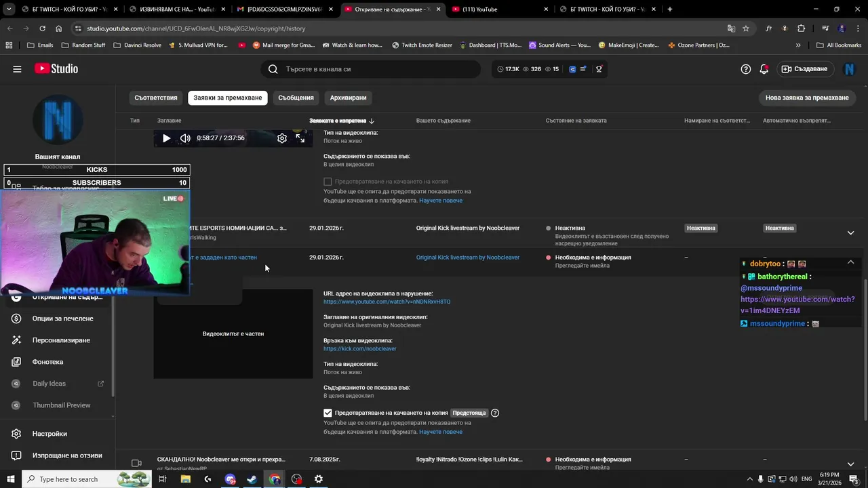This screenshot has height=488, width=868.
Task: Open Chrome extensions puzzle icon
Action: pyautogui.click(x=801, y=28)
